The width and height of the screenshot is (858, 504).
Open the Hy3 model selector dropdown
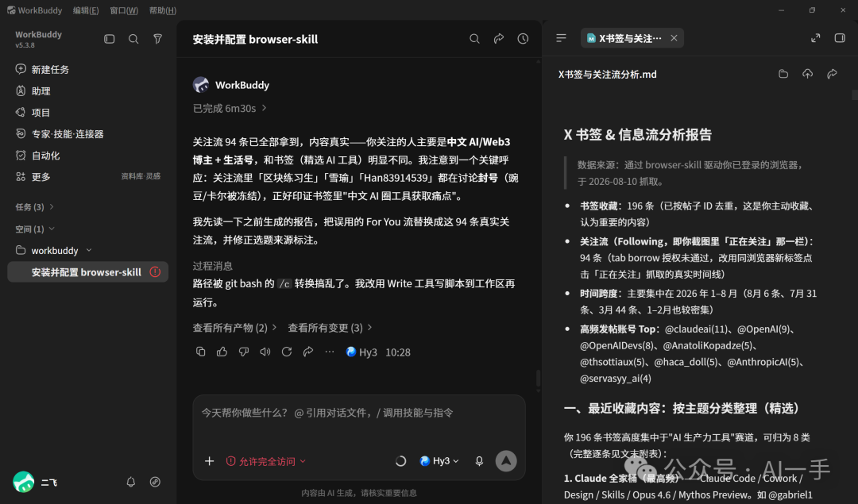pyautogui.click(x=439, y=461)
